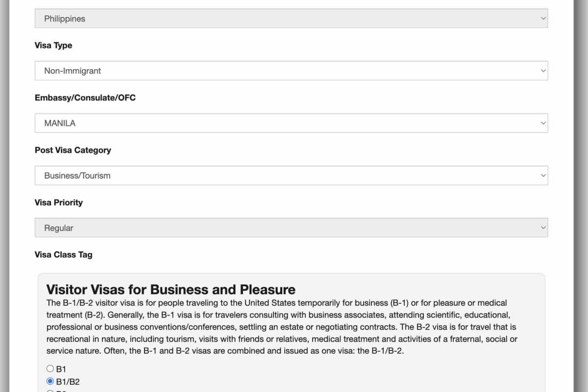Click the Embassy/Consulate/OFC field label
This screenshot has width=588, height=392.
coord(85,98)
